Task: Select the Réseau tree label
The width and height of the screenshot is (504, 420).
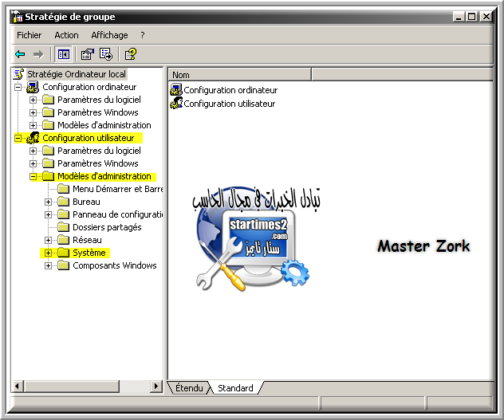Action: [x=87, y=240]
